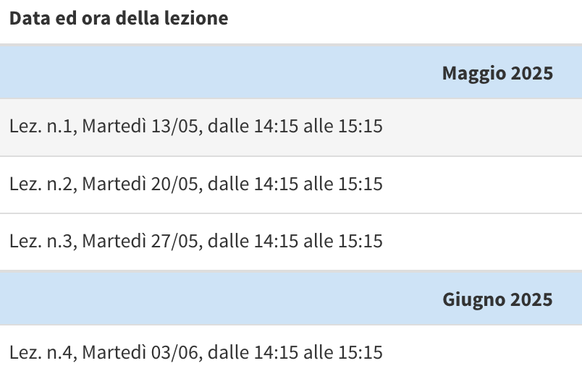The image size is (582, 392).
Task: Select the "Lez. n.4" lesson label
Action: 42,353
